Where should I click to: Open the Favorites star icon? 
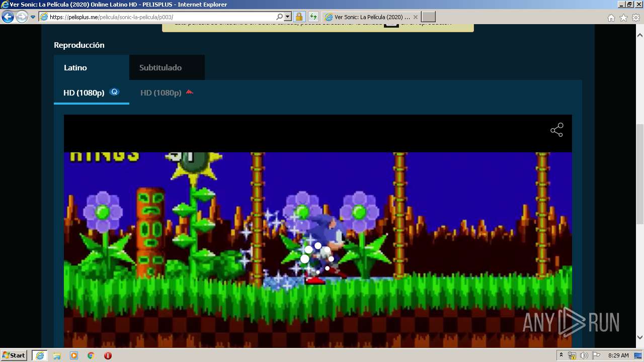click(623, 18)
